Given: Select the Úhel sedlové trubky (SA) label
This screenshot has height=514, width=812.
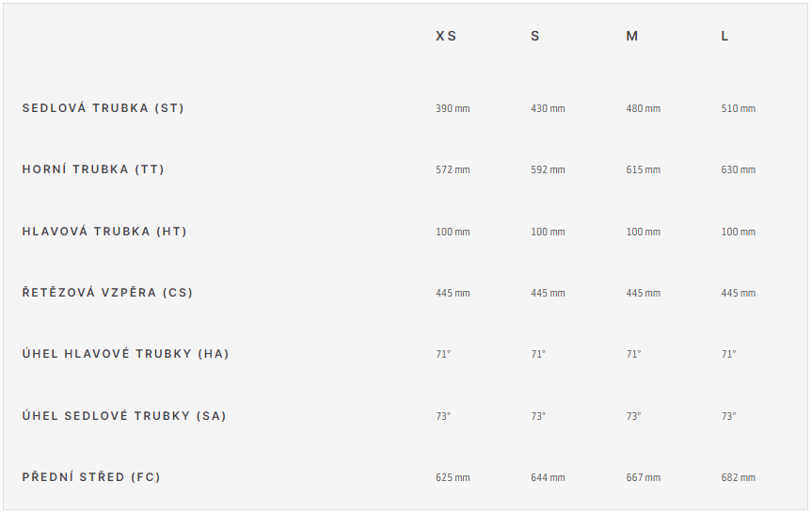Looking at the screenshot, I should tap(124, 415).
